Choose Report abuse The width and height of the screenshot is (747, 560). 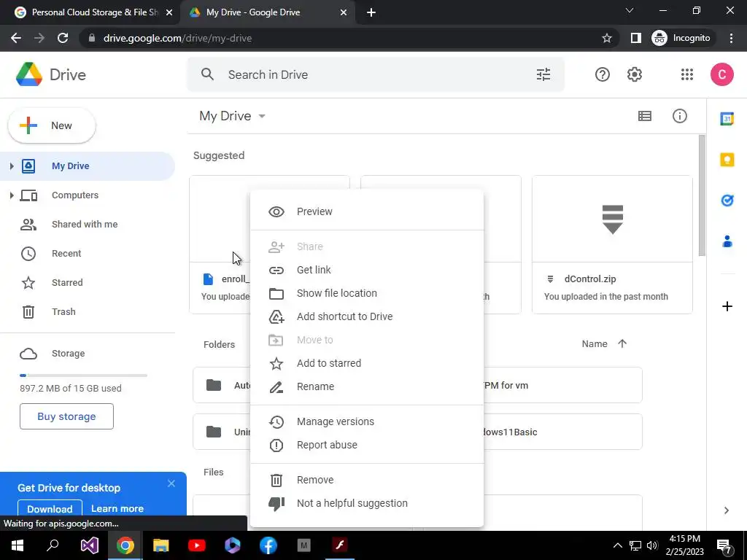(x=367, y=446)
